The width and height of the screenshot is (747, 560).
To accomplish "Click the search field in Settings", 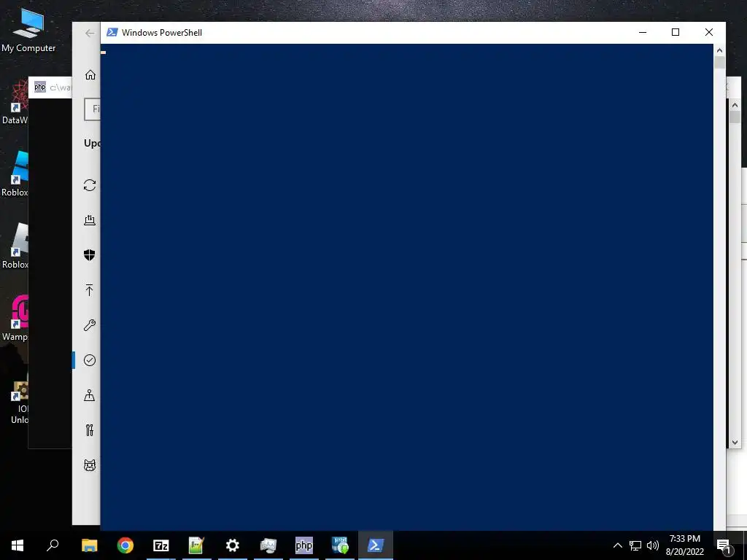I will point(93,109).
